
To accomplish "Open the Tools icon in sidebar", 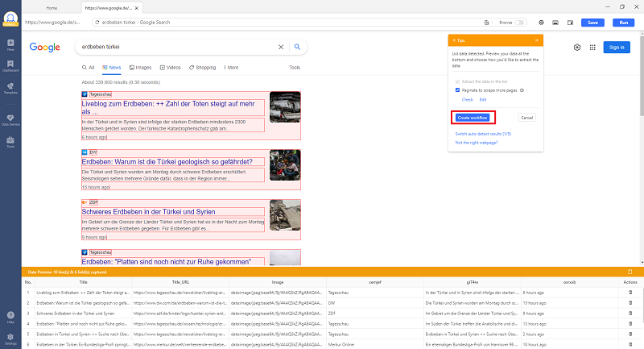I will click(x=10, y=142).
